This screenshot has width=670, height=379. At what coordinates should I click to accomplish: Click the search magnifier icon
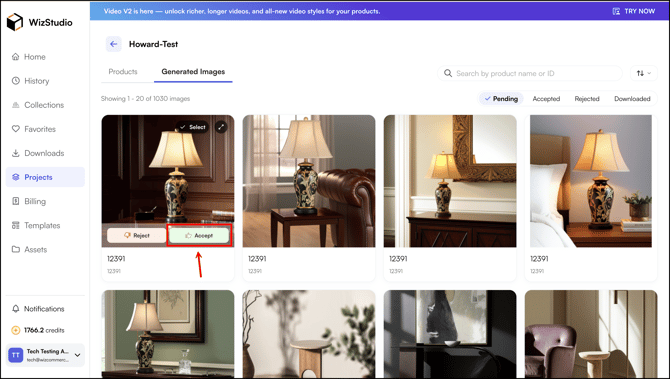pos(448,73)
